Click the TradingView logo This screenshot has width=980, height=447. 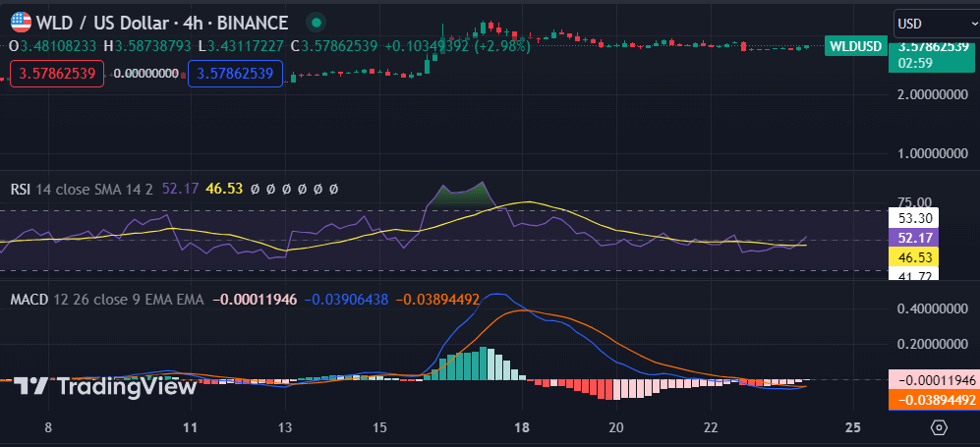[x=105, y=386]
